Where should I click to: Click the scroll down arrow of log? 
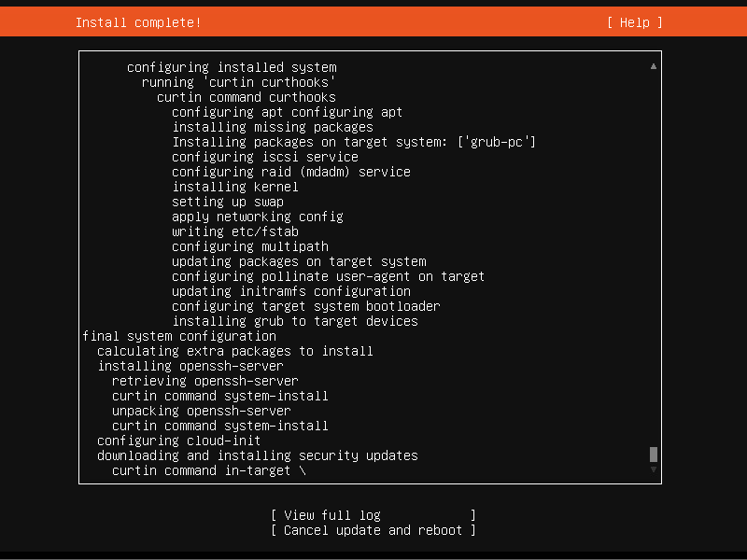pos(654,469)
